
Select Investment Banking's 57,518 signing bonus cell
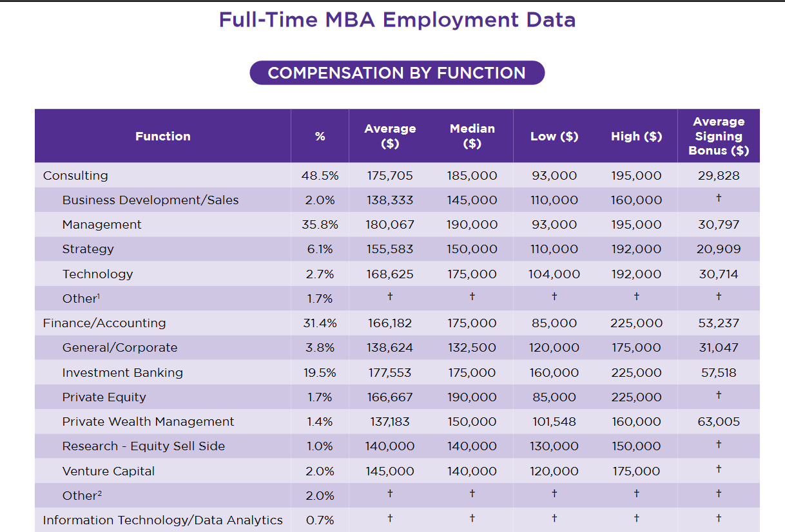(x=719, y=372)
